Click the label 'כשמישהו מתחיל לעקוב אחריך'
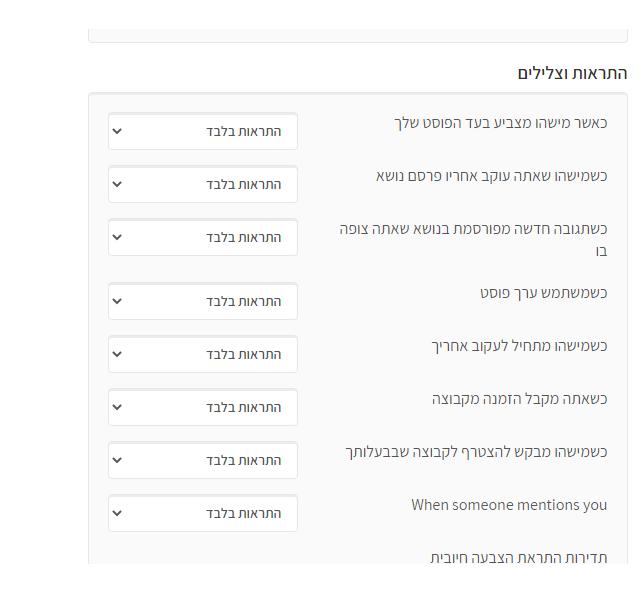 (519, 346)
